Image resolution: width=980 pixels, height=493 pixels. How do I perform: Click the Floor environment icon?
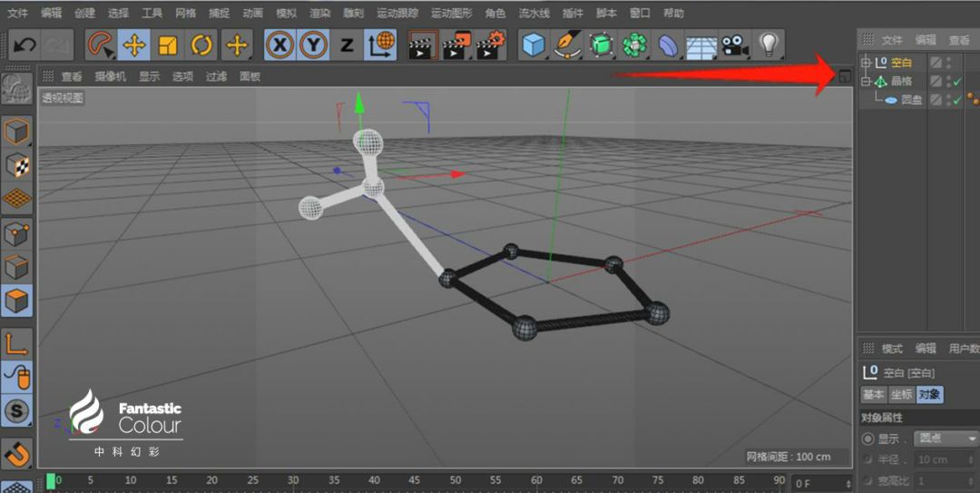tap(701, 46)
